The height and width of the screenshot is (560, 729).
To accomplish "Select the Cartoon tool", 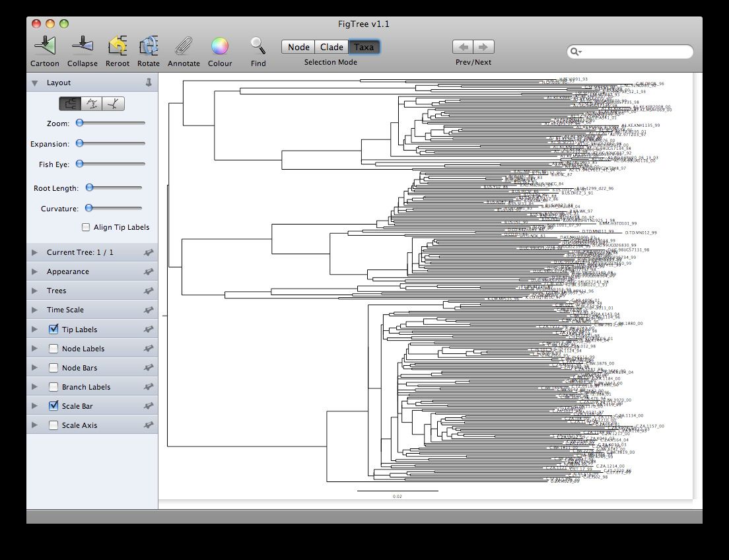I will [x=44, y=44].
